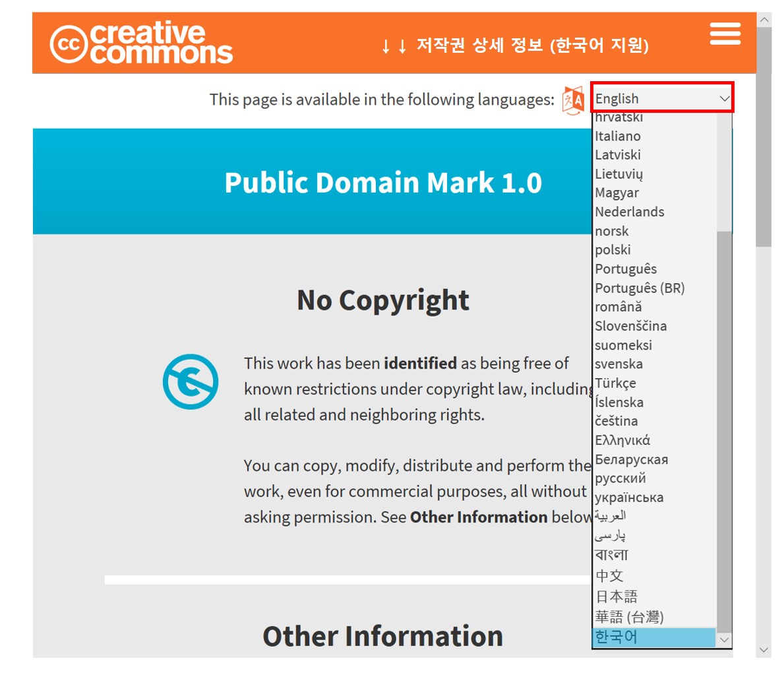Choose Português (BR) language option
This screenshot has height=677, width=784.
pos(654,288)
